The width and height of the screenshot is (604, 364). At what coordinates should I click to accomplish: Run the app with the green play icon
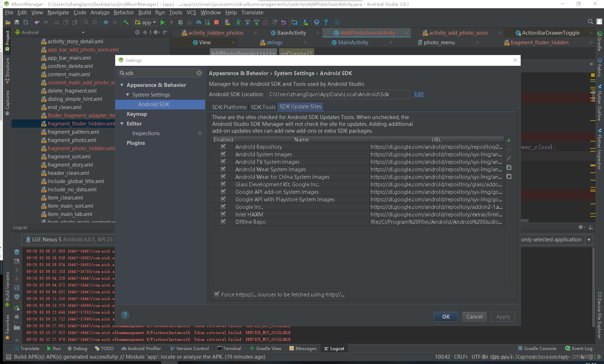pyautogui.click(x=163, y=22)
